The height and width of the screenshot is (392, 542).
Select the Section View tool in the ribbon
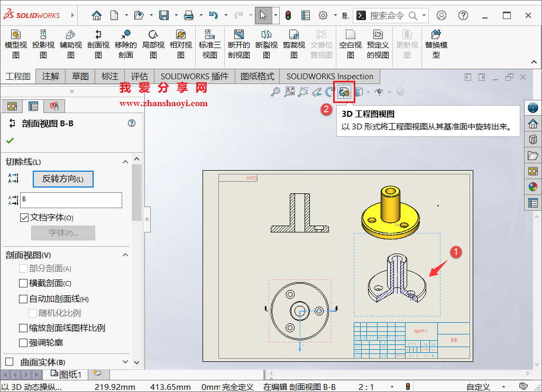point(98,42)
